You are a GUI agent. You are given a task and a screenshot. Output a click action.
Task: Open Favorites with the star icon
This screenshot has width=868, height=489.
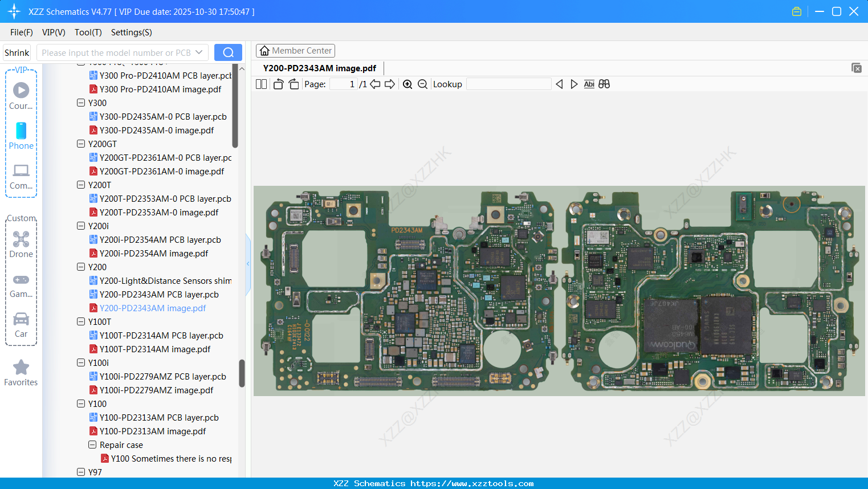click(x=21, y=372)
